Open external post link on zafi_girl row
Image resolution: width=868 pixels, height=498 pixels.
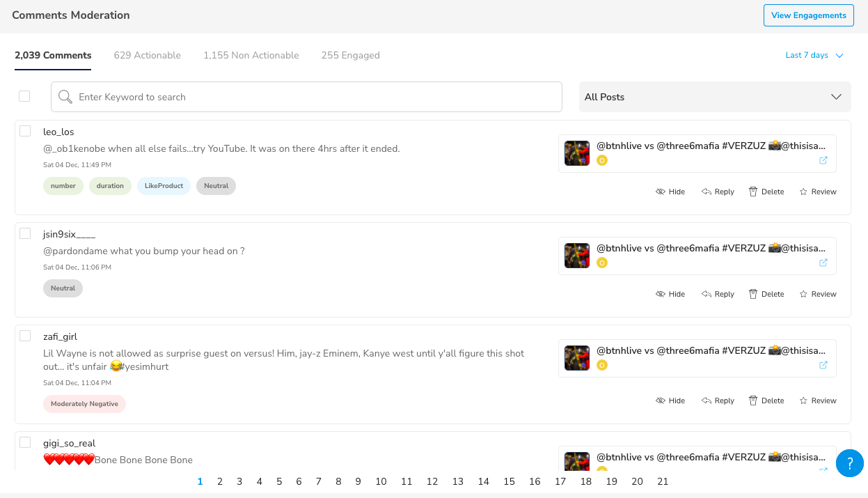pyautogui.click(x=823, y=365)
